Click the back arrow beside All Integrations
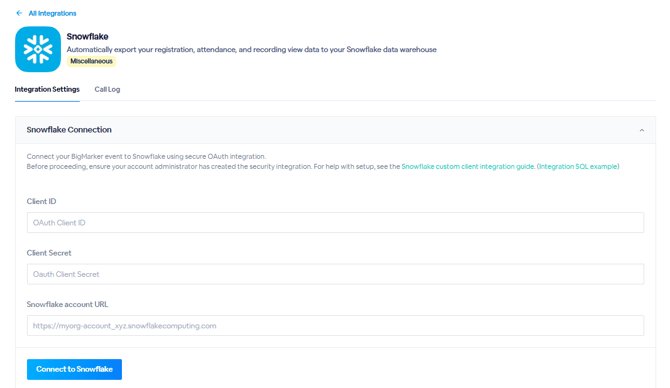This screenshot has height=388, width=670. click(x=19, y=13)
